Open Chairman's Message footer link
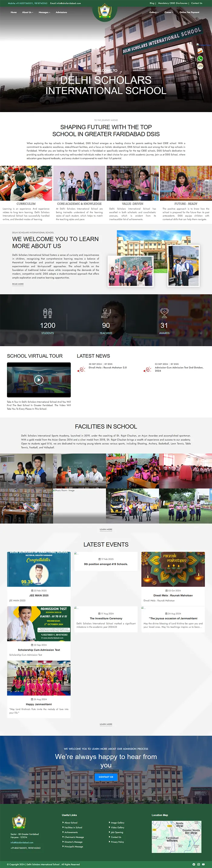The height and width of the screenshot is (868, 212). 74,837
